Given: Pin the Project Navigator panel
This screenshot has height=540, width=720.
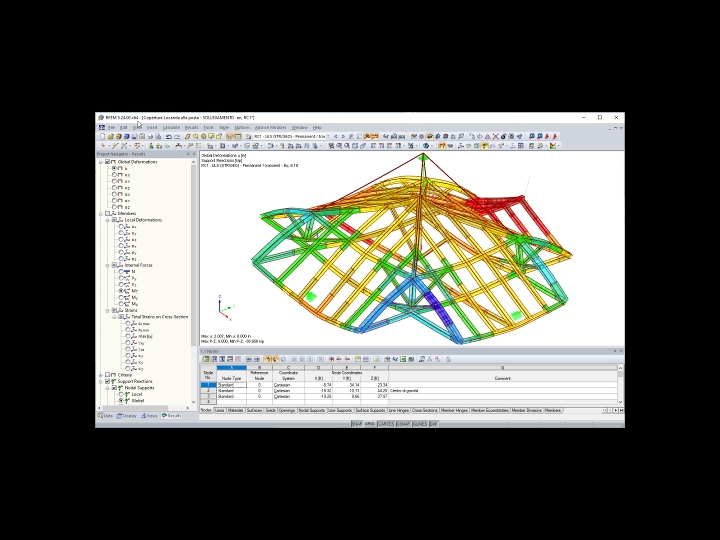Looking at the screenshot, I should pyautogui.click(x=188, y=154).
